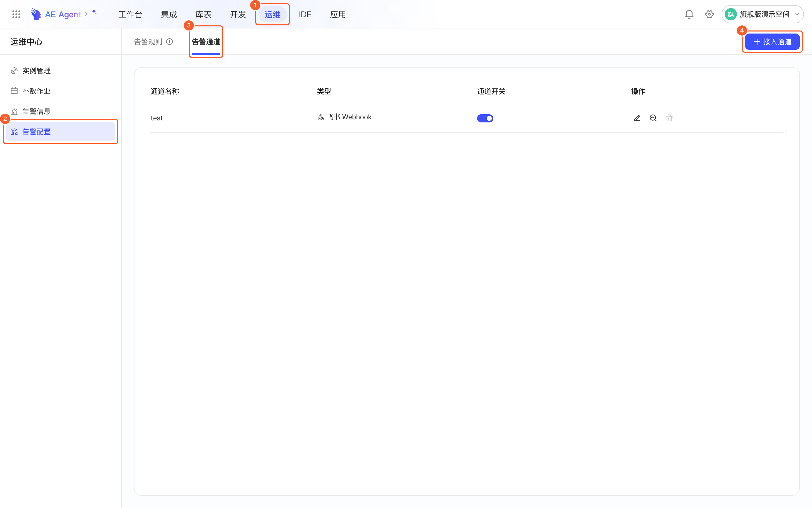Edit the test channel with pencil icon
This screenshot has height=508, width=812.
[x=637, y=118]
